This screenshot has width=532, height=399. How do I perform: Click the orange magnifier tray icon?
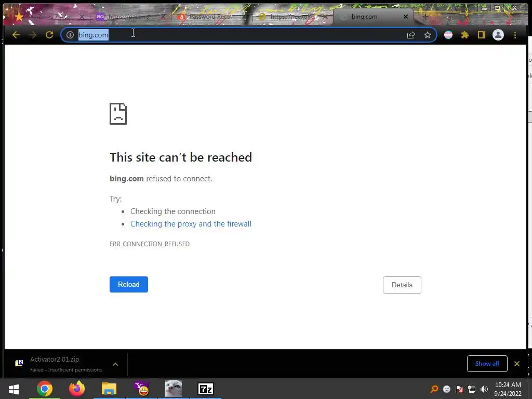tap(434, 389)
